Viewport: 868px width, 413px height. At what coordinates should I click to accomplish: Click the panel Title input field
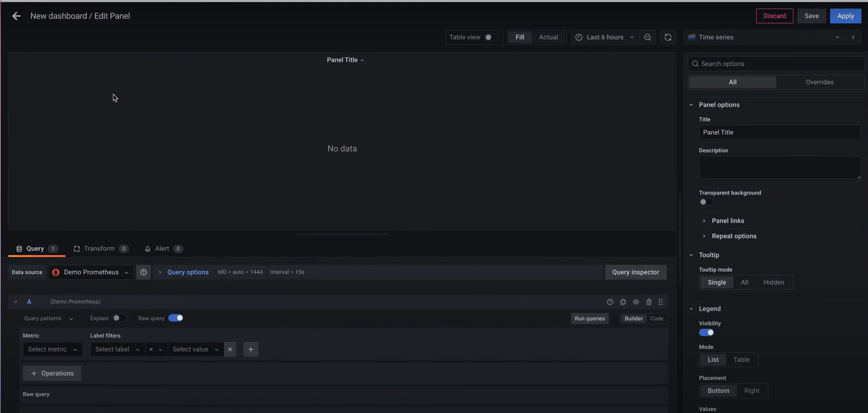[x=780, y=132]
